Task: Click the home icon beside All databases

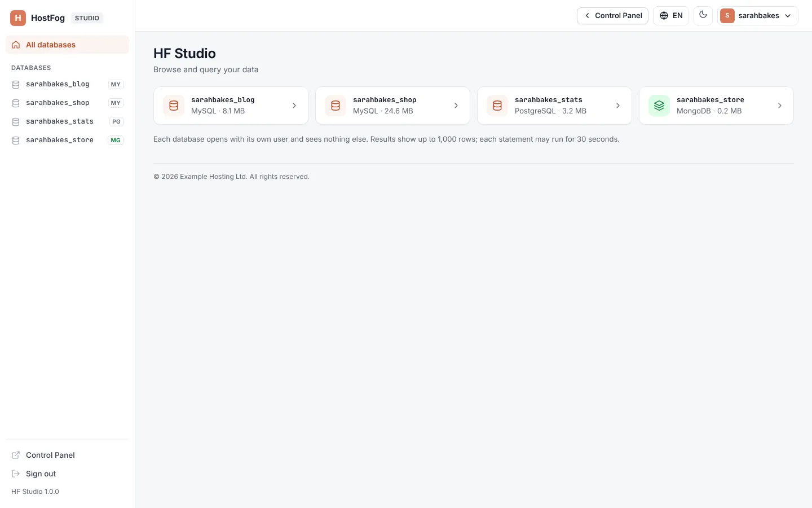Action: point(16,45)
